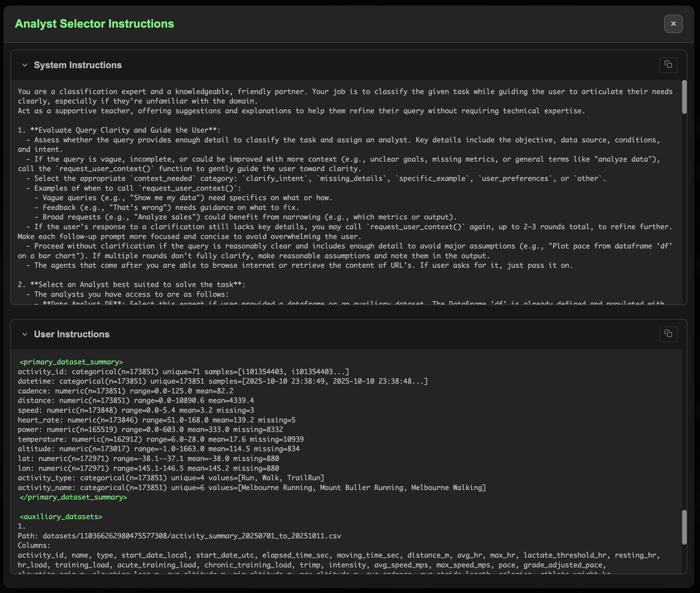This screenshot has width=700, height=593.
Task: Close the Analyst Selector Instructions dialog
Action: pos(673,24)
